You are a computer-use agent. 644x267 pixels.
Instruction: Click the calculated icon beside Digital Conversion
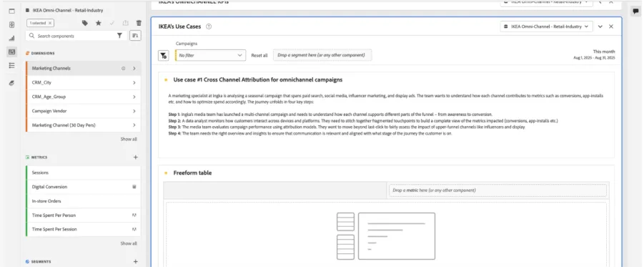click(134, 187)
